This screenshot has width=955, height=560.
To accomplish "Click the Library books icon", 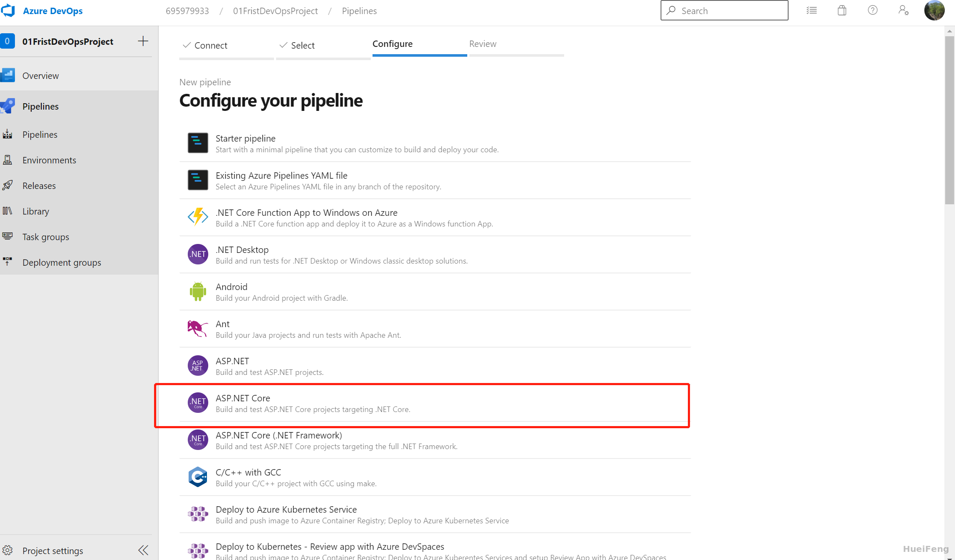I will pyautogui.click(x=8, y=211).
